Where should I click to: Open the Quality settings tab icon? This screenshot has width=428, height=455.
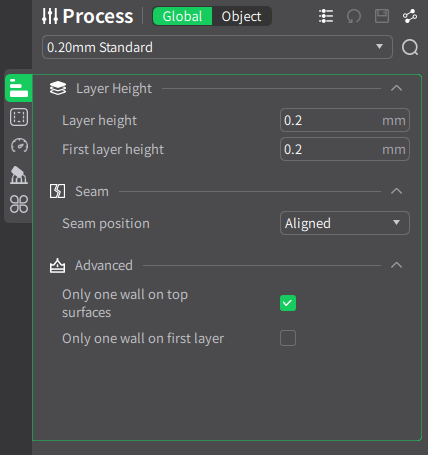[x=19, y=88]
